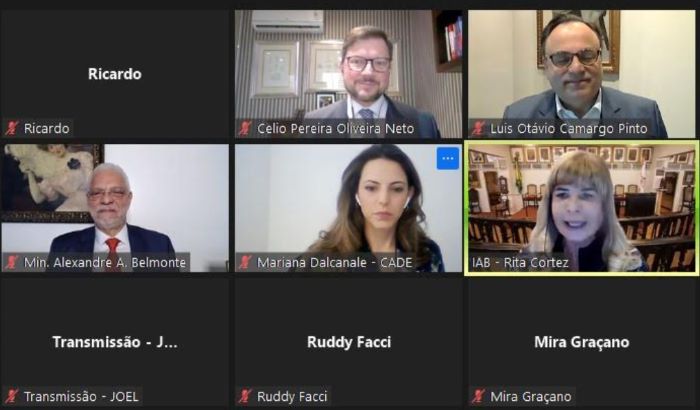
Task: Click the IAB - Rita Cortez name label
Action: click(x=520, y=263)
